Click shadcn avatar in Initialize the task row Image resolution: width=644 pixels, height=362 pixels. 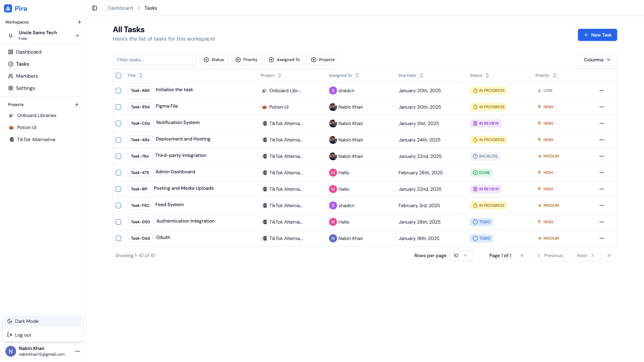[333, 90]
